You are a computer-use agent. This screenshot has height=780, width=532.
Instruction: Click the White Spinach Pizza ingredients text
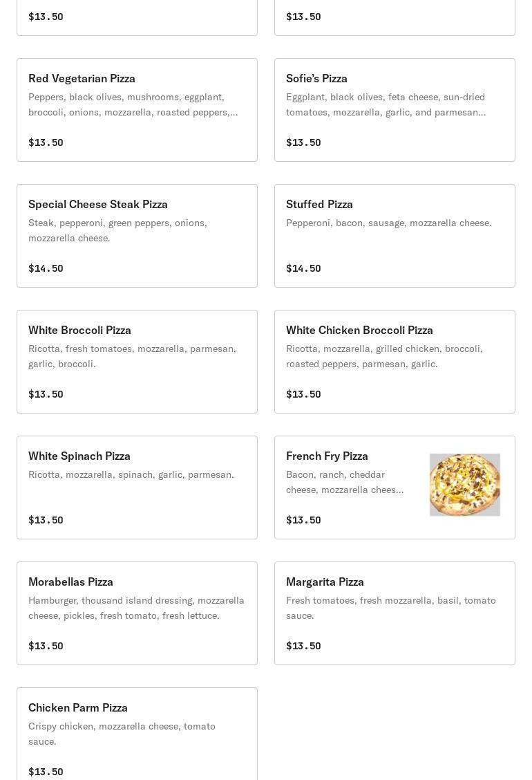click(131, 474)
